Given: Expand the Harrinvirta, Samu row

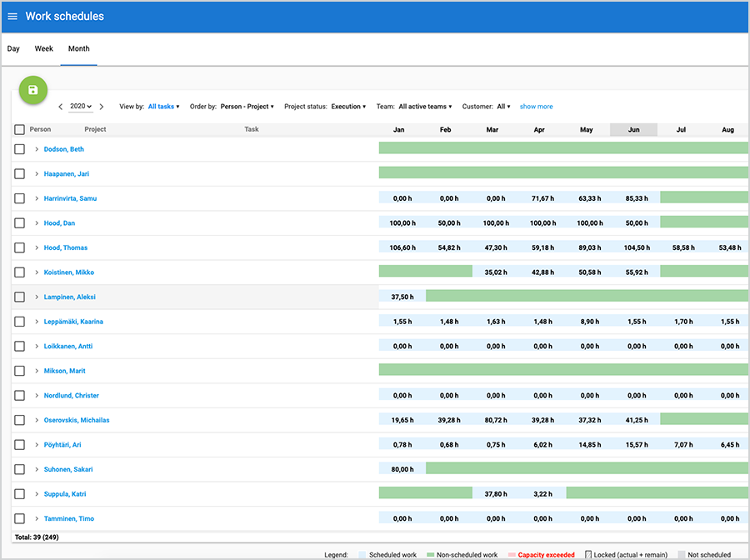Looking at the screenshot, I should click(x=37, y=198).
